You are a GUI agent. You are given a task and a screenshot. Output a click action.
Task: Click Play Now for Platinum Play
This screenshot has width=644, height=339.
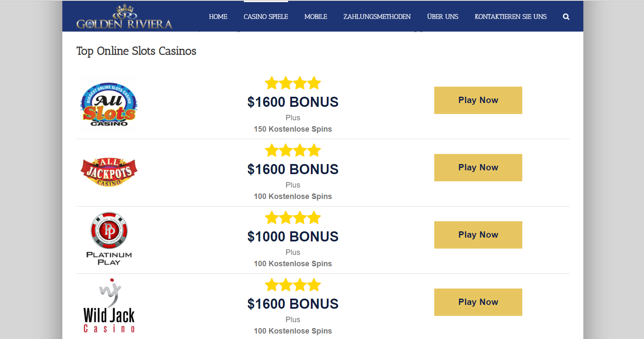tap(478, 235)
